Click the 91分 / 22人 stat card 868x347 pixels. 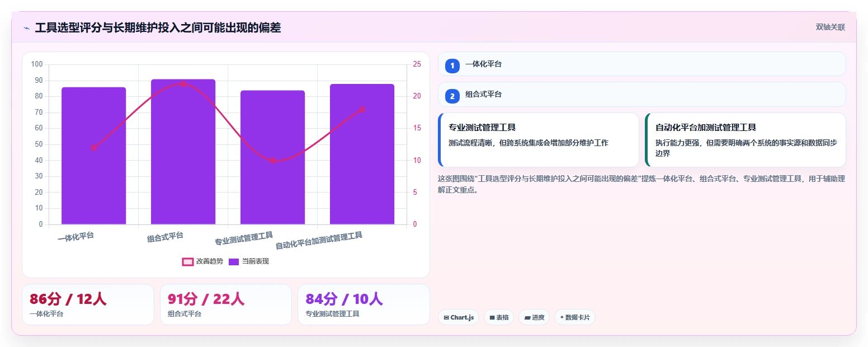(226, 304)
